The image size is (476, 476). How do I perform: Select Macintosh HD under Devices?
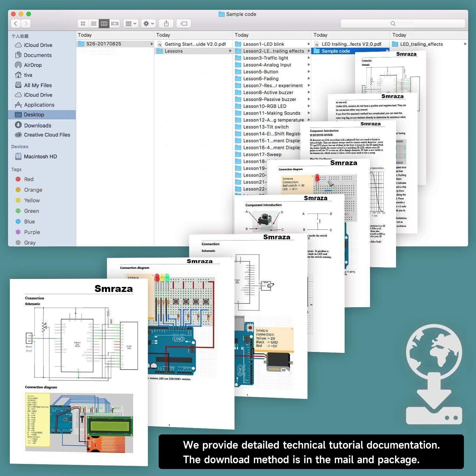(40, 156)
